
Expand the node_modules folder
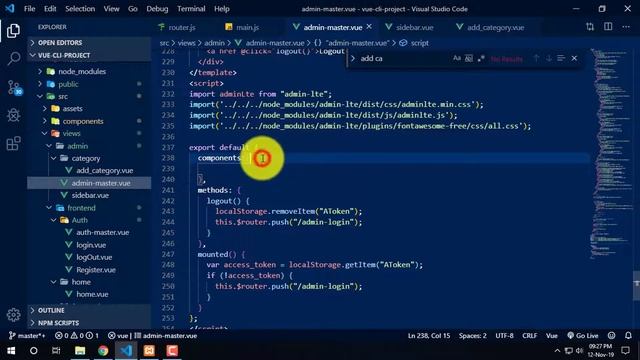82,71
